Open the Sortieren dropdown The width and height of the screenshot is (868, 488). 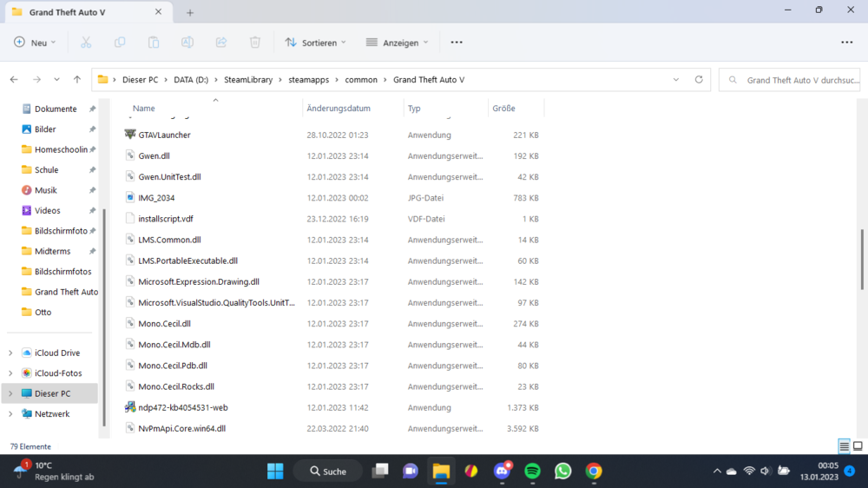pos(316,43)
